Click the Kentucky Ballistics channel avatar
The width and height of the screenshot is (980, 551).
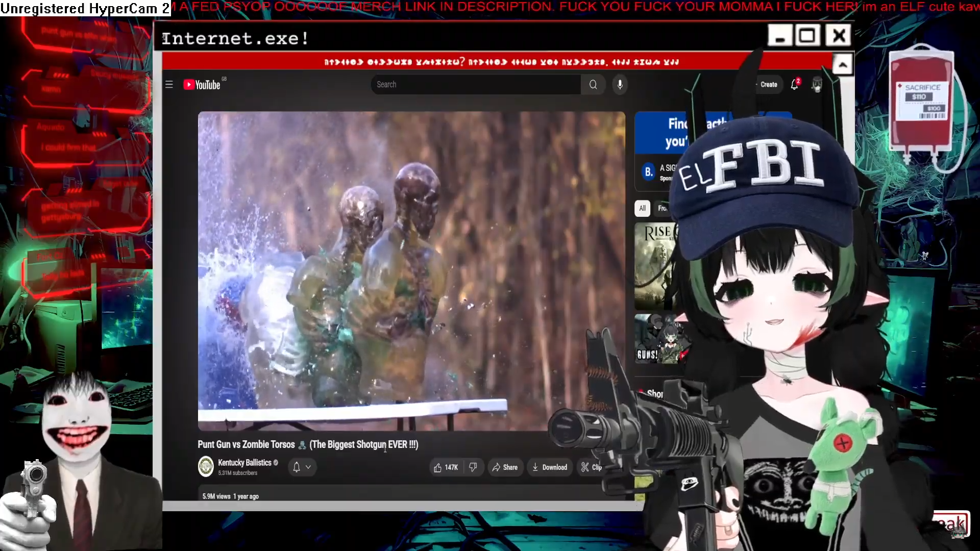coord(206,466)
